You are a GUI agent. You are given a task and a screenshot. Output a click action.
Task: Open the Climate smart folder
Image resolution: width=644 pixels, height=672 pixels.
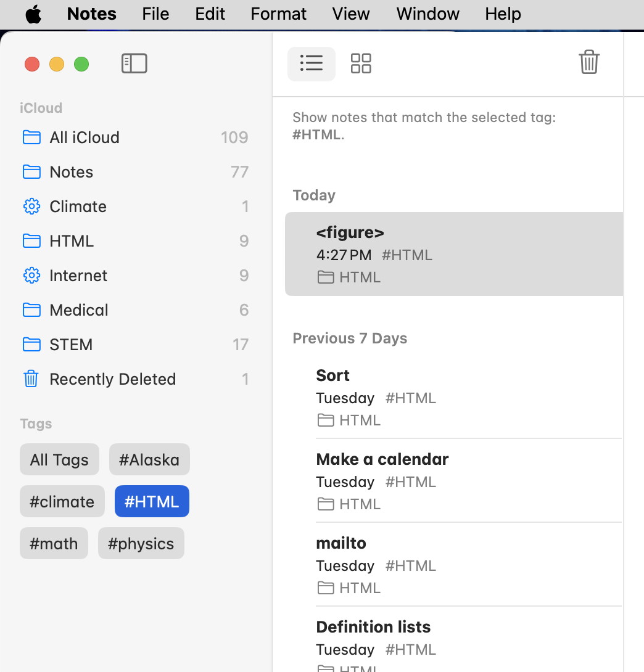136,207
